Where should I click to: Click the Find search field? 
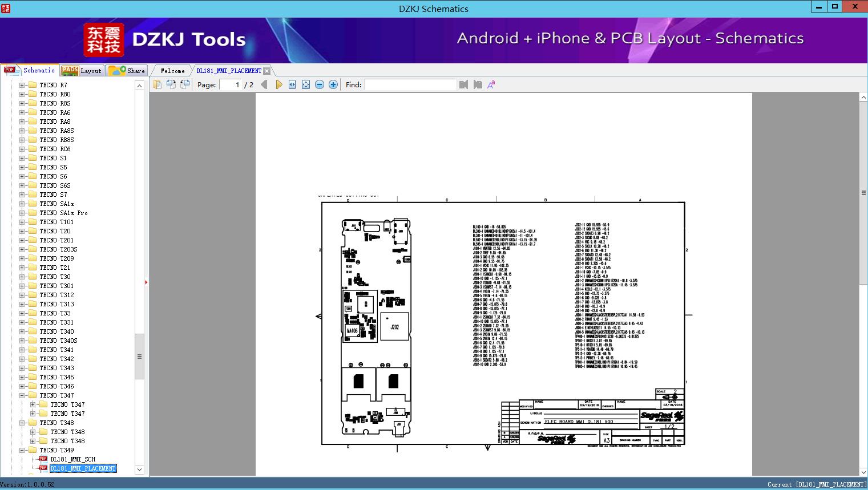pos(410,84)
